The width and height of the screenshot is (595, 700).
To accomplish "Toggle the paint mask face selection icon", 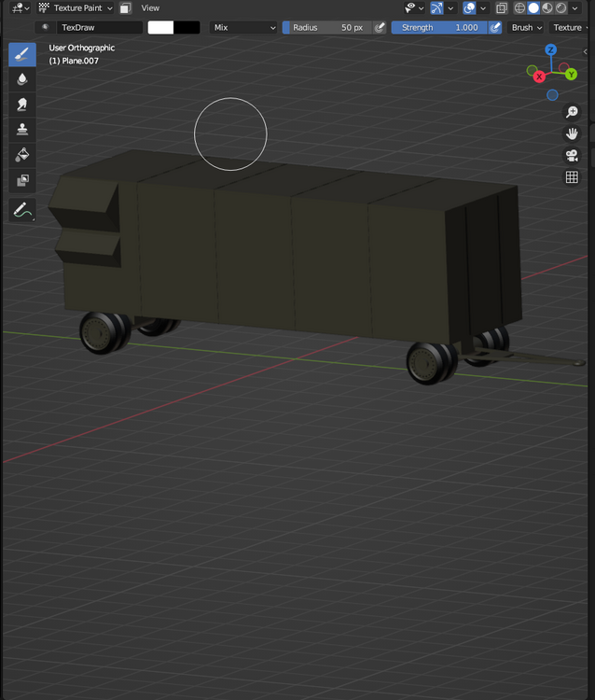I will [126, 8].
